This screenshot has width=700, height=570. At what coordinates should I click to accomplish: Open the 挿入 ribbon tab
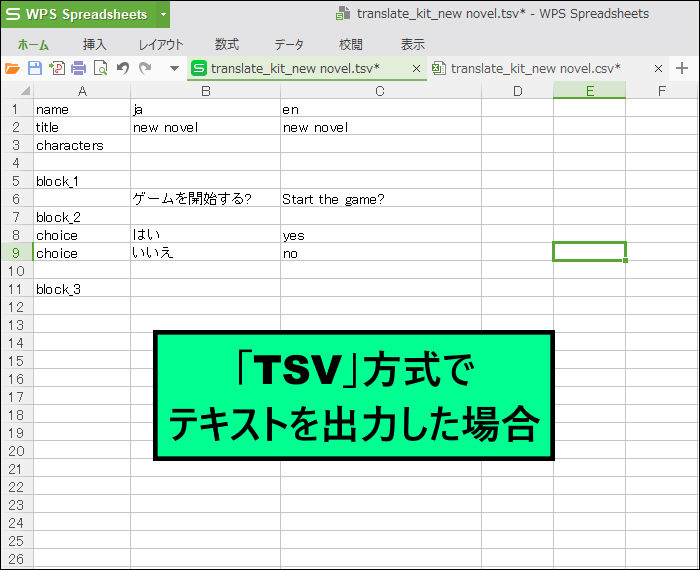click(x=95, y=44)
